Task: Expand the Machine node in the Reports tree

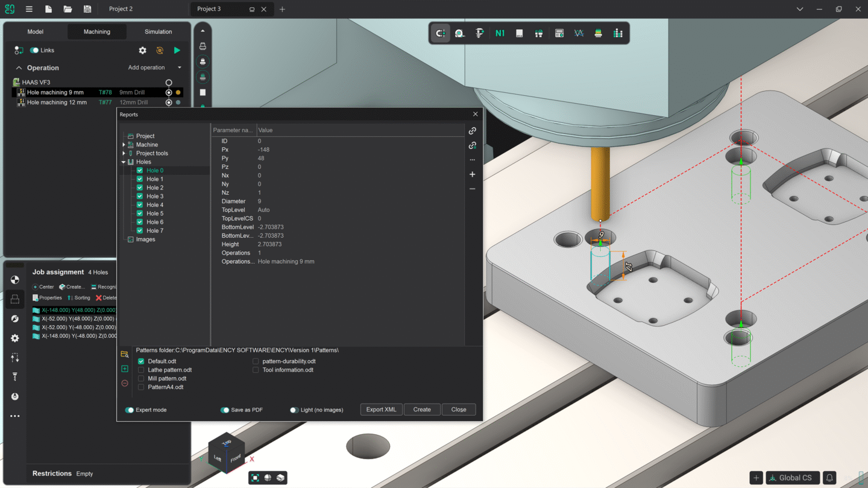Action: [x=124, y=144]
